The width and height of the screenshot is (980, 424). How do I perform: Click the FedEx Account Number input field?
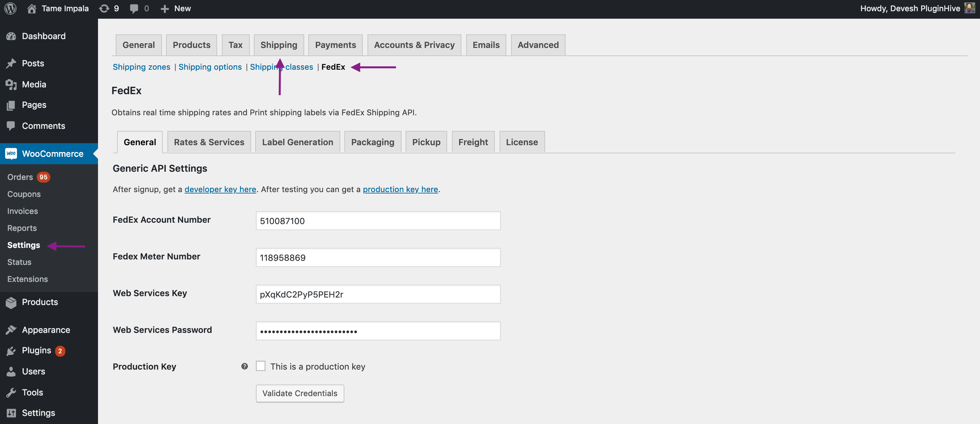click(x=378, y=220)
